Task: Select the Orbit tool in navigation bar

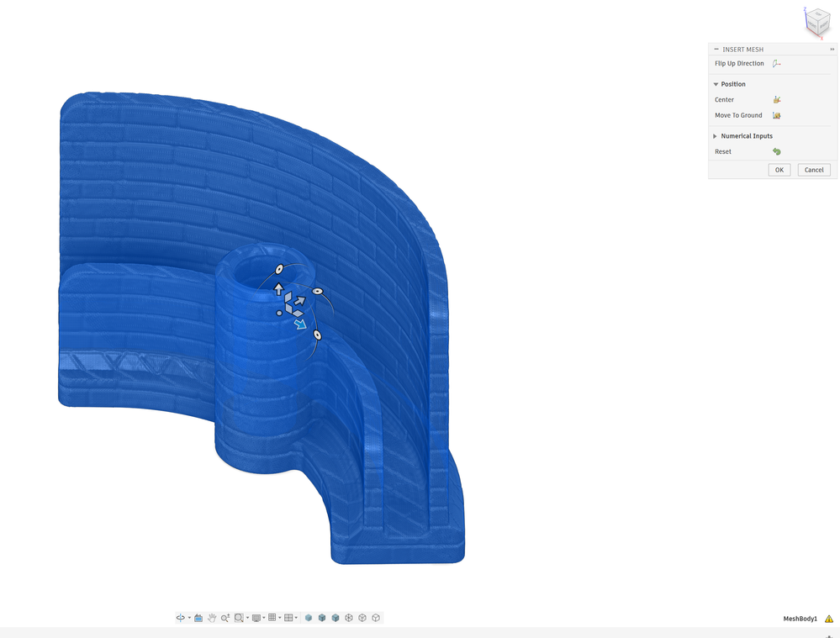Action: tap(181, 618)
